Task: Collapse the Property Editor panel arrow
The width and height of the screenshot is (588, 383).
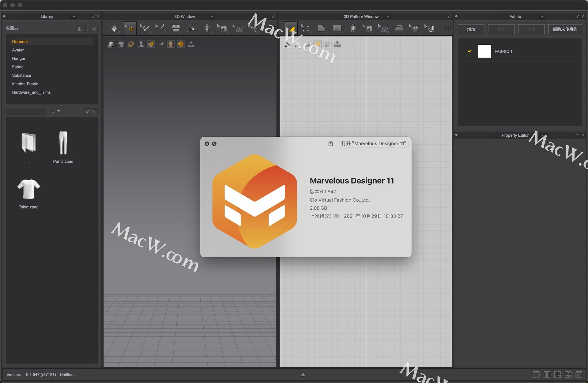Action: point(456,135)
